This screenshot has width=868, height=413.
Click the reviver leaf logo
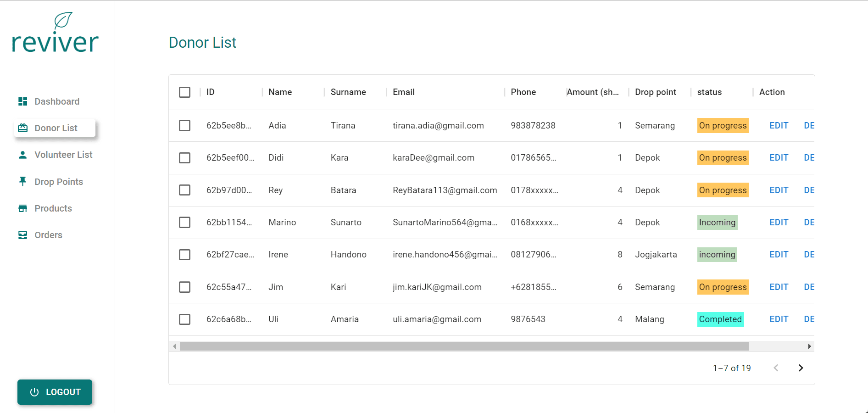(x=55, y=33)
